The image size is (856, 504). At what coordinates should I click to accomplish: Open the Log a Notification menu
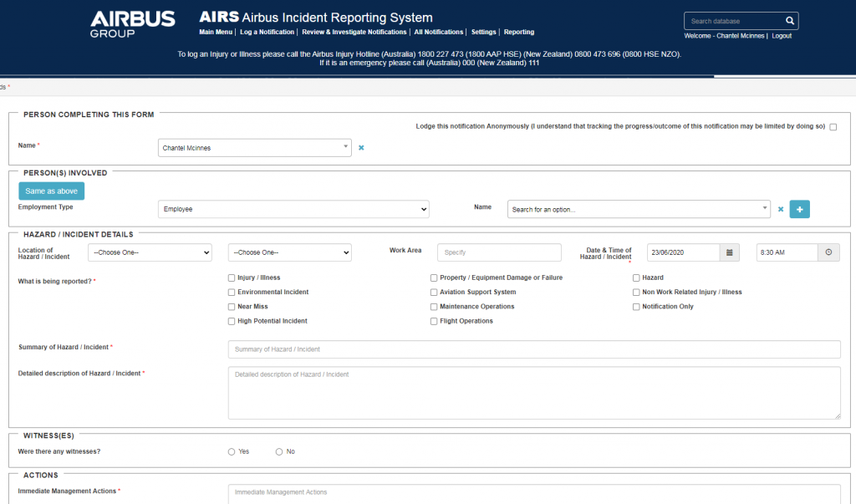point(267,32)
